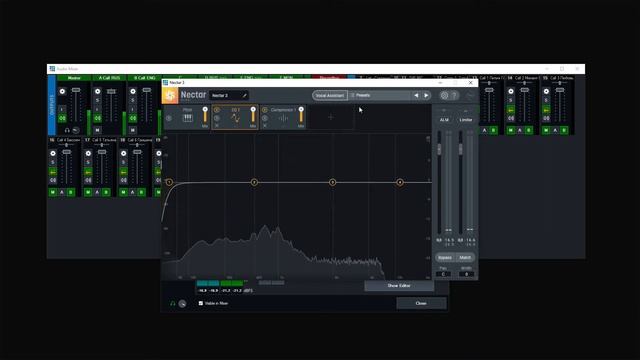Select the EQ 1 module curve icon
The height and width of the screenshot is (360, 640).
point(236,118)
